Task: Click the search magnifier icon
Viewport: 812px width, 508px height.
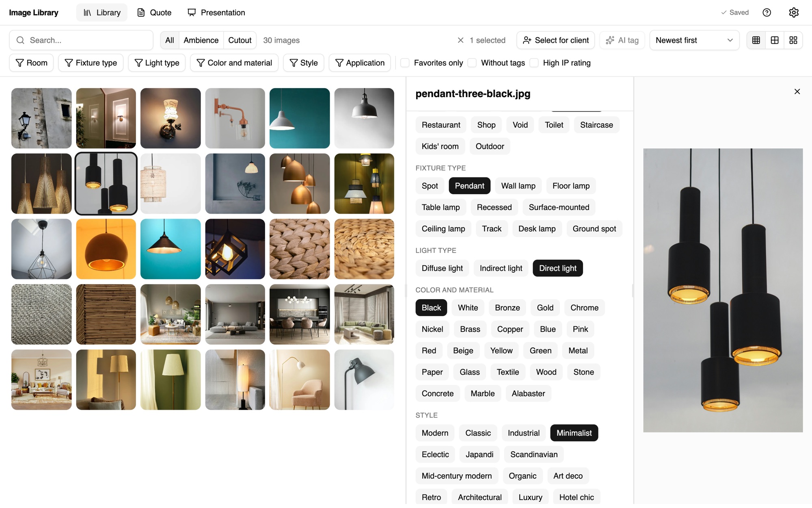Action: [20, 40]
